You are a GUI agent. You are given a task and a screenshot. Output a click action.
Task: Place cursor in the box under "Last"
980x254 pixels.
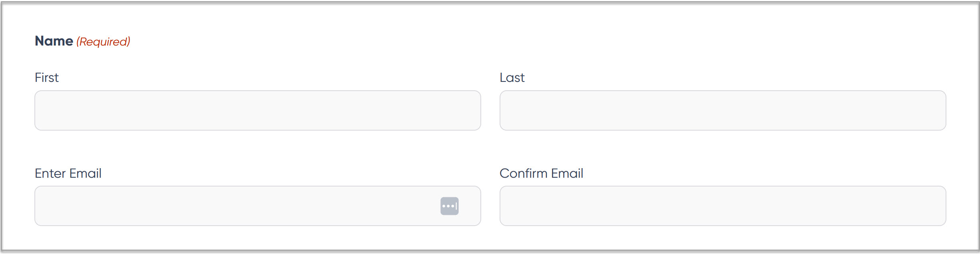(x=722, y=110)
